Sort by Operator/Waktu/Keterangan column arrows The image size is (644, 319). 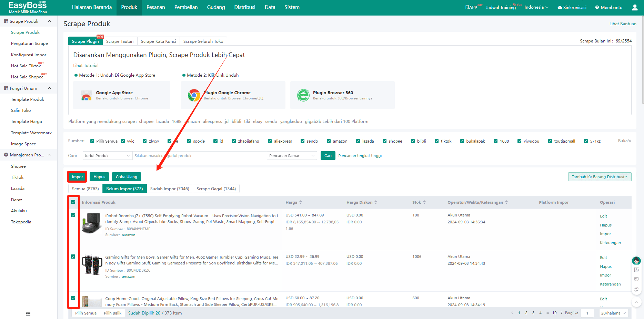click(506, 202)
